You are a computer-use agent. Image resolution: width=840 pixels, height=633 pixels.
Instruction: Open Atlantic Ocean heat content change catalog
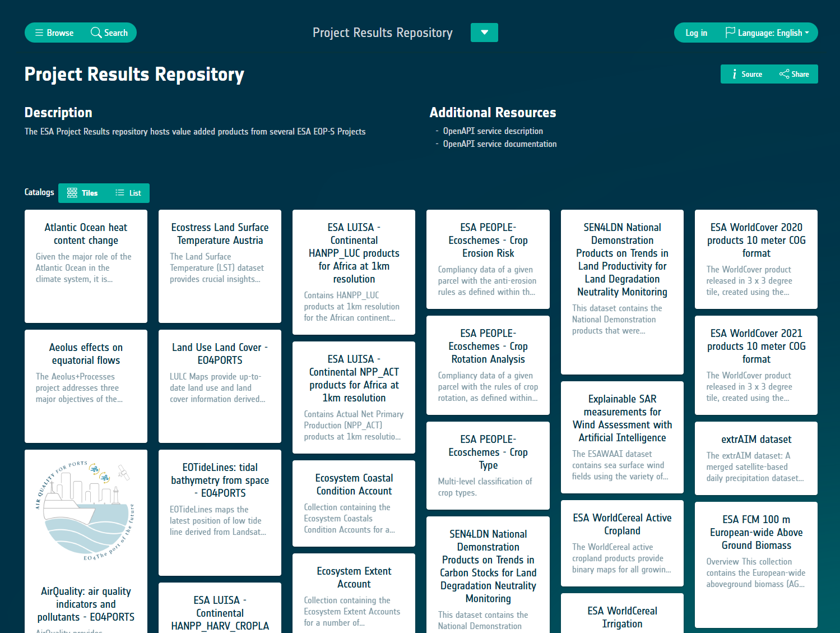pyautogui.click(x=86, y=234)
